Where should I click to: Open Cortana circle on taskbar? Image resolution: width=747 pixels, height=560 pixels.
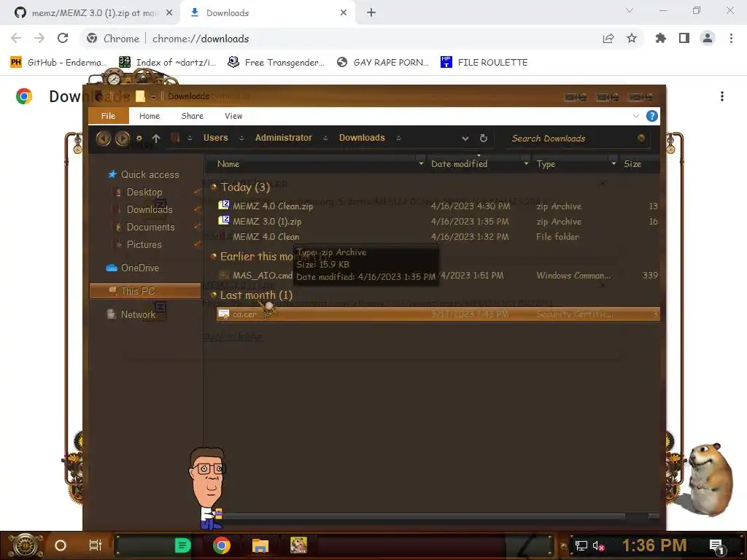click(61, 545)
